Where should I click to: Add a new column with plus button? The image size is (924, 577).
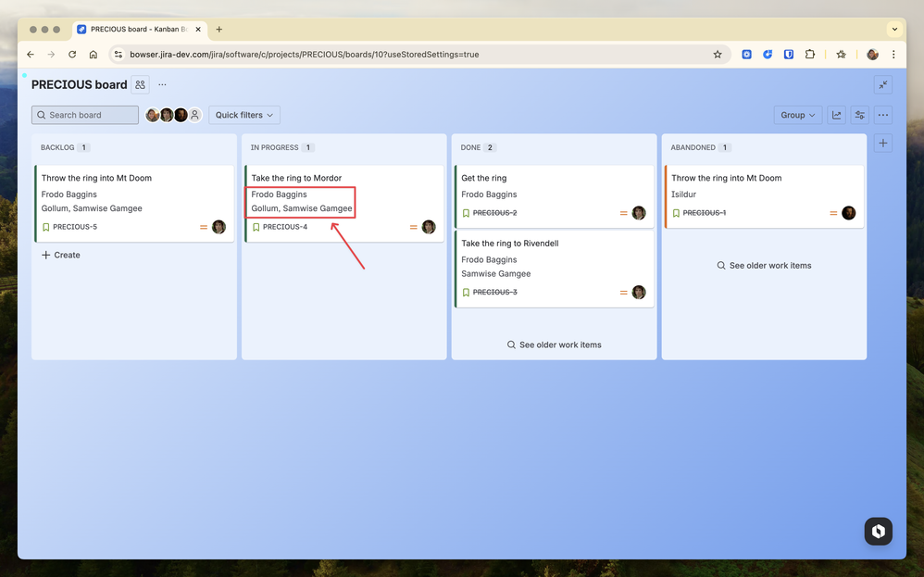tap(882, 144)
